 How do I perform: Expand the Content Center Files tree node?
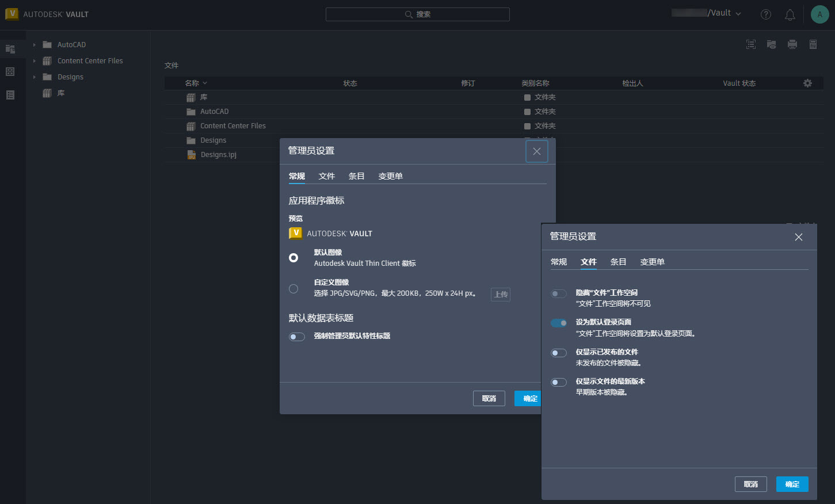pos(34,61)
